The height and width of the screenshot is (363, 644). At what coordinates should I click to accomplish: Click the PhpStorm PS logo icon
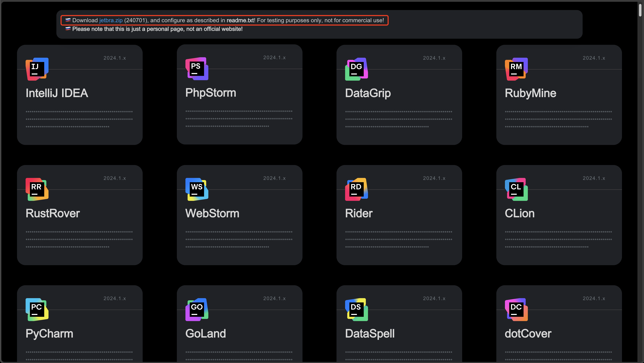[x=197, y=69]
